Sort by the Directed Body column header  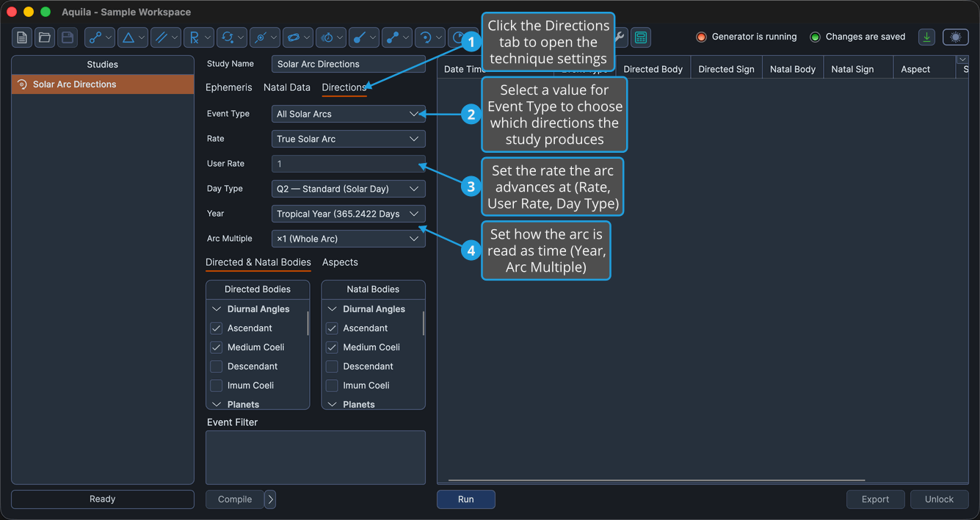tap(653, 69)
